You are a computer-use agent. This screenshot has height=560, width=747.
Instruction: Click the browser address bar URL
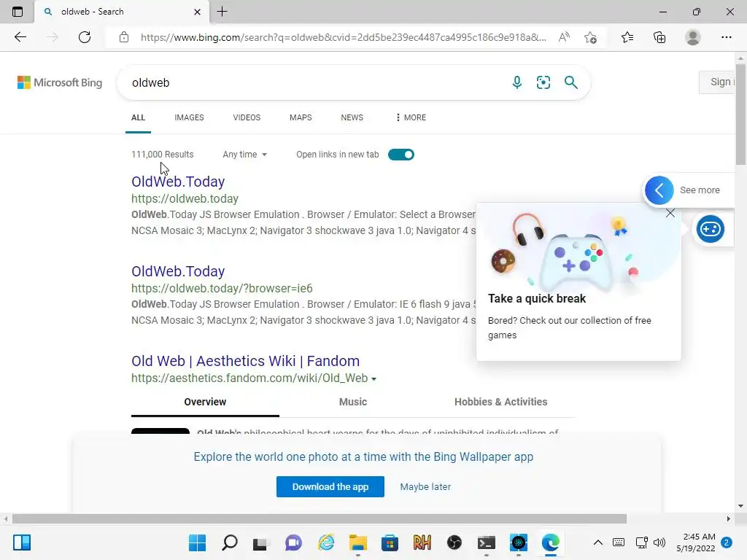[x=343, y=37]
